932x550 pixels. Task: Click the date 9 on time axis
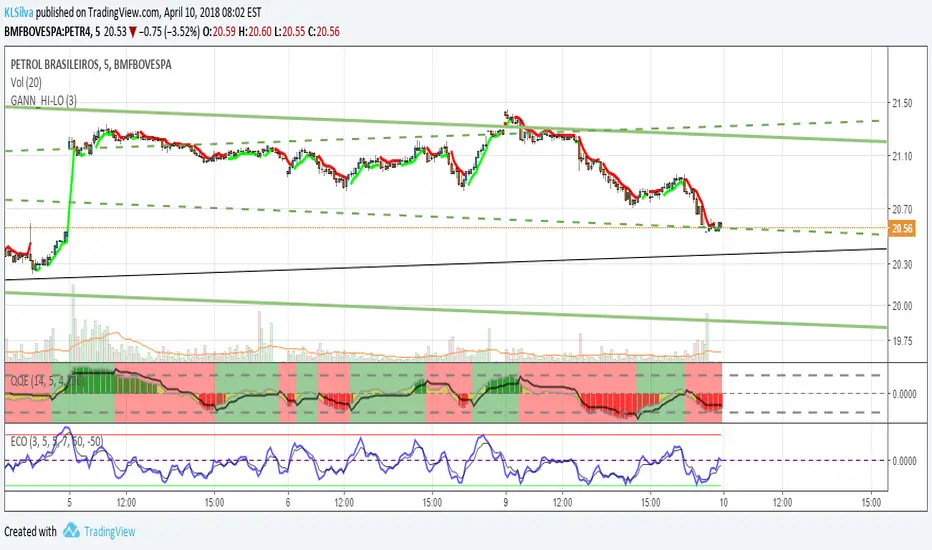506,502
